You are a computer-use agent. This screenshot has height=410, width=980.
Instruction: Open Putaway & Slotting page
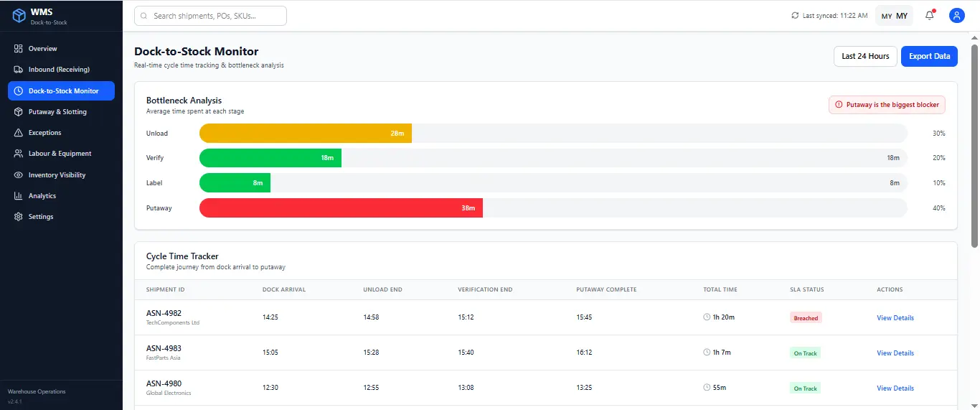57,112
